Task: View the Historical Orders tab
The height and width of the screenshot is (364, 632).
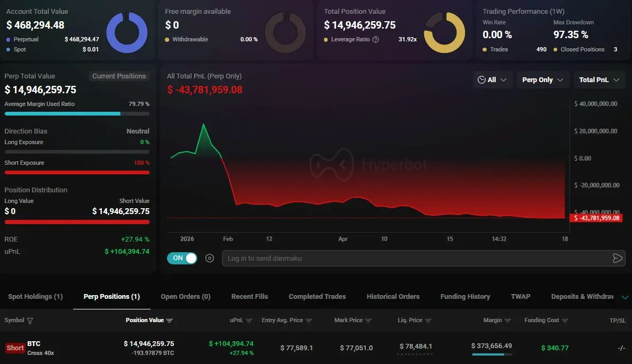Action: [x=393, y=296]
